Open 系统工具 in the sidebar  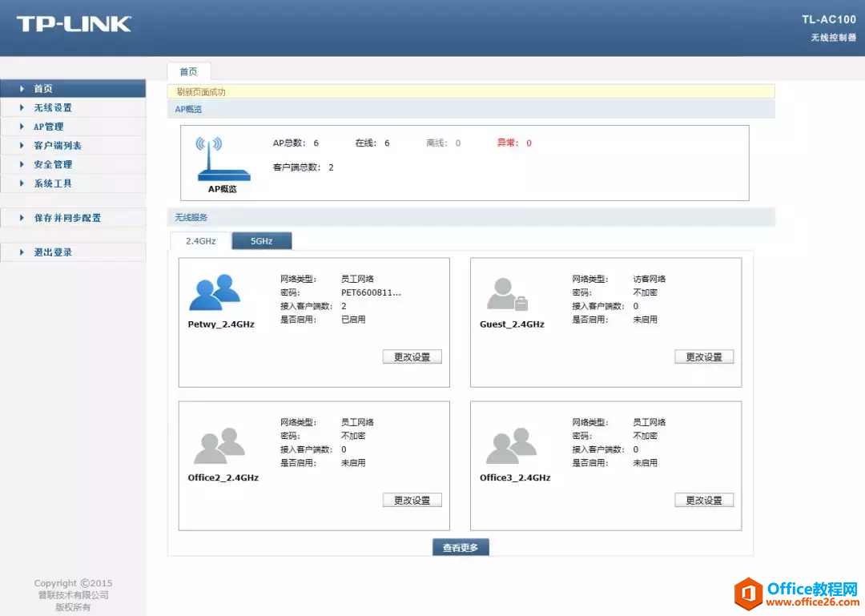[x=53, y=183]
